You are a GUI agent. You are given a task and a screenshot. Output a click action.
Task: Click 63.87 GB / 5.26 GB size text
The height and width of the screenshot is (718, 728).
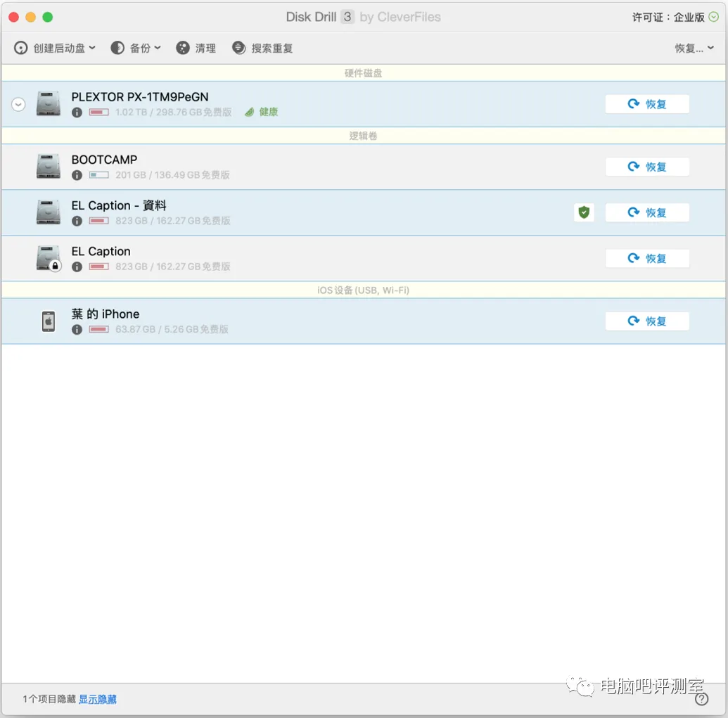(x=172, y=330)
